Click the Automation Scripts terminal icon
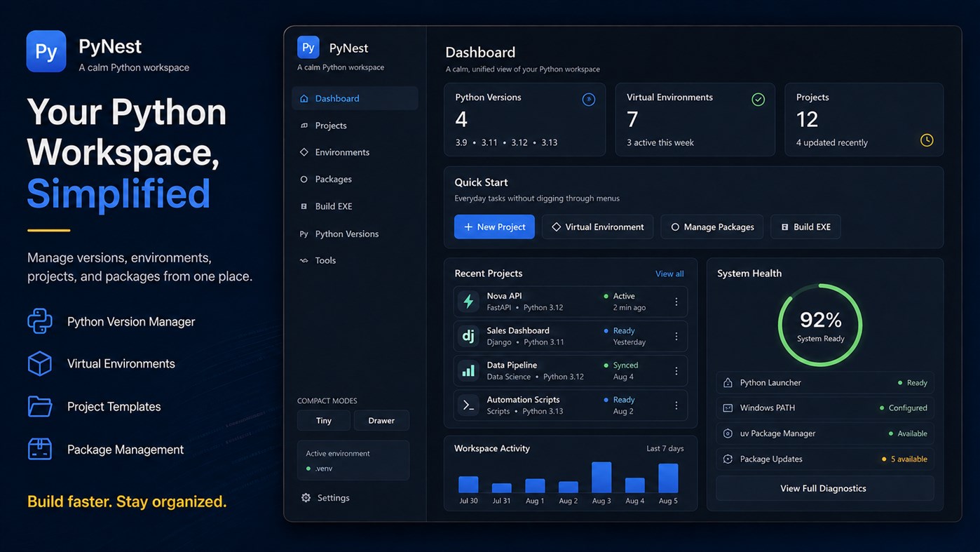The width and height of the screenshot is (980, 552). tap(468, 405)
